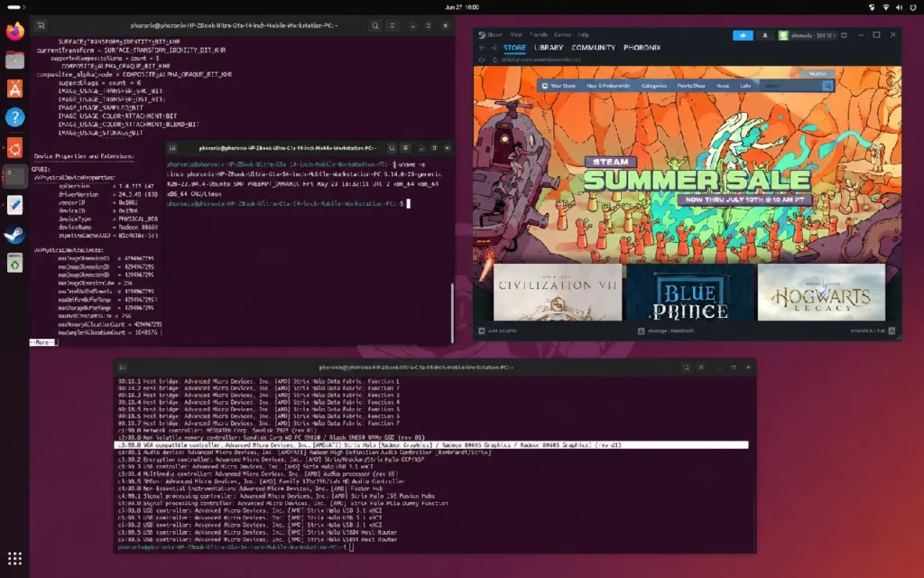Switch Steam to Big Picture mode icon
This screenshot has height=578, width=924.
(x=844, y=35)
